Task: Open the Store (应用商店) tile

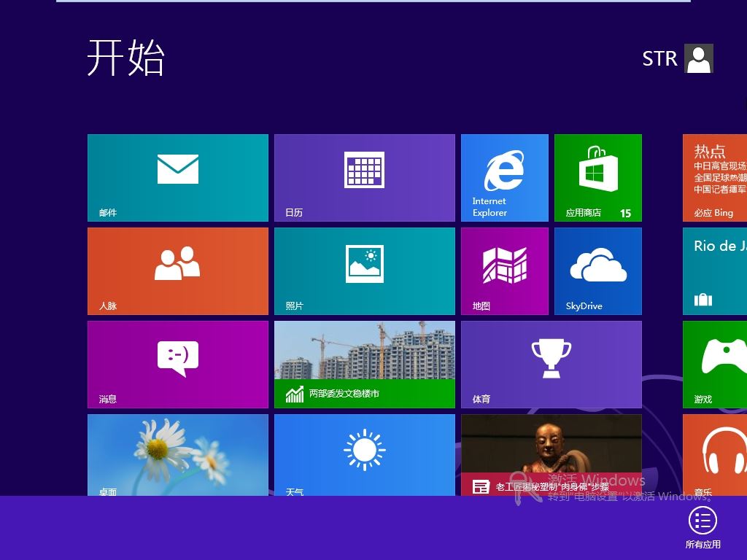Action: (598, 178)
